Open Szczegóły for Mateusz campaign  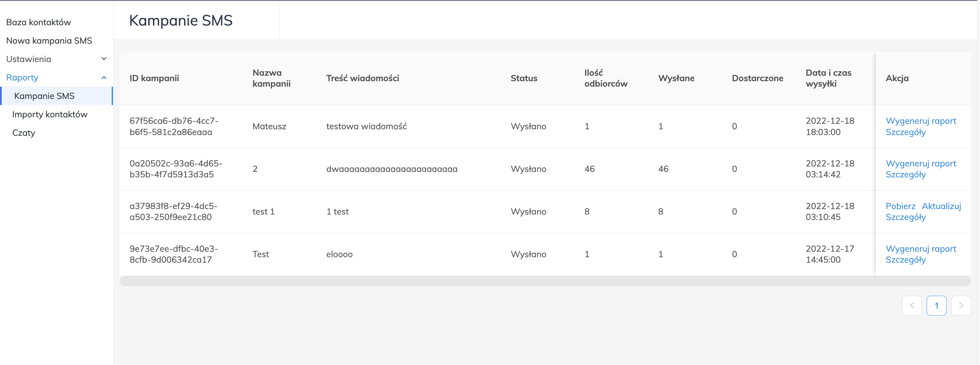click(x=906, y=132)
